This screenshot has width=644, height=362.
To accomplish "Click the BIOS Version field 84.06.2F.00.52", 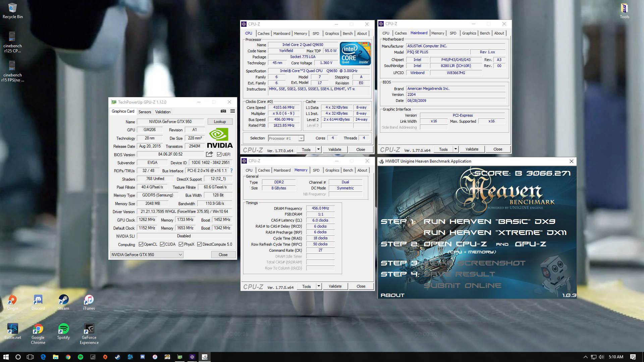I will (x=170, y=154).
